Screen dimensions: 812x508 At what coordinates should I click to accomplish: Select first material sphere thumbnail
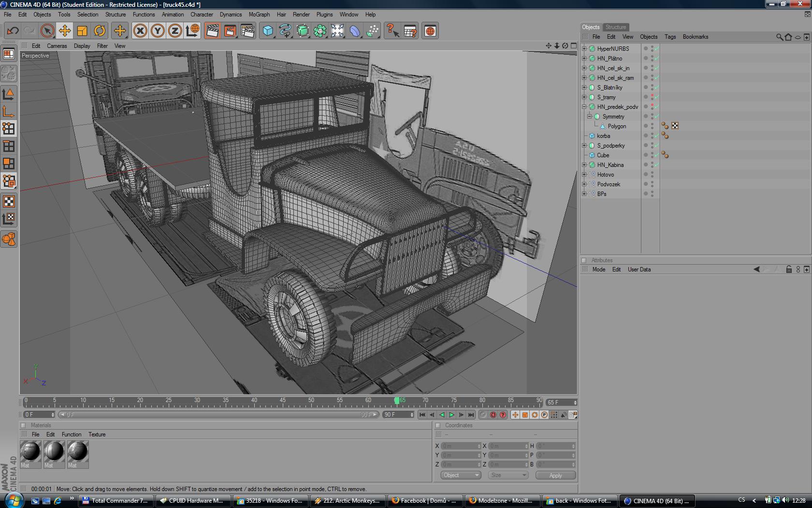pyautogui.click(x=30, y=451)
